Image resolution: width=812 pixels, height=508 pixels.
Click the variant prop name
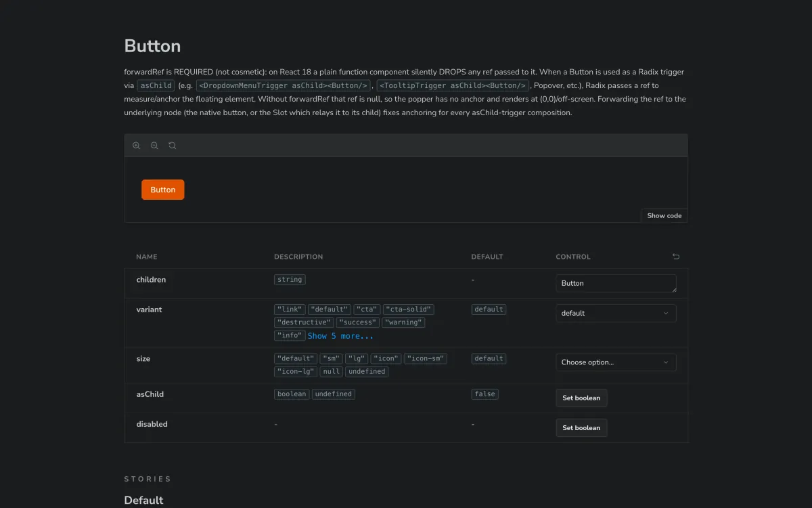[149, 310]
